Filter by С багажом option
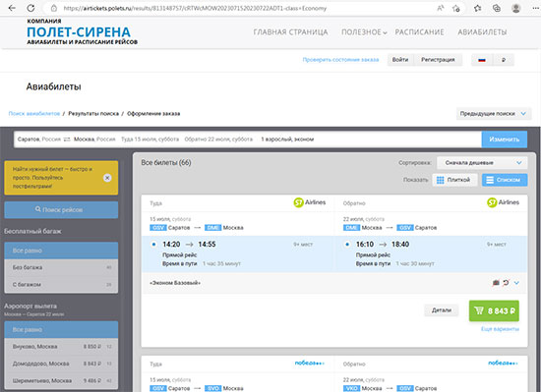Viewport: 541px width, 392px height. [x=61, y=285]
